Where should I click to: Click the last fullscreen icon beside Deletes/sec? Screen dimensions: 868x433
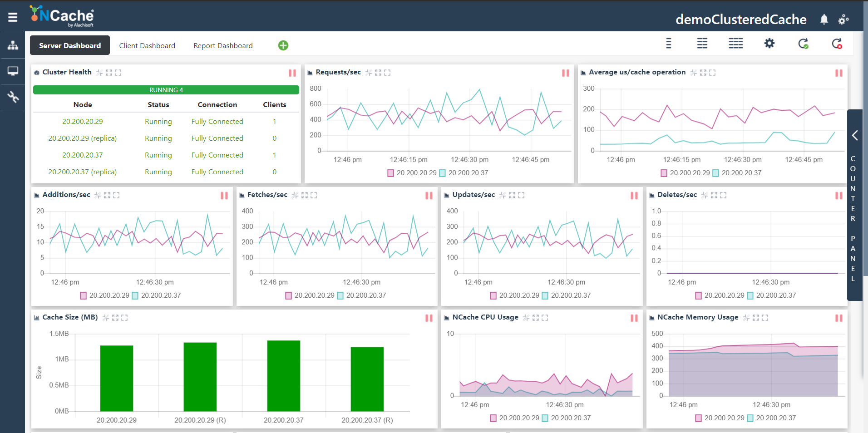point(723,195)
